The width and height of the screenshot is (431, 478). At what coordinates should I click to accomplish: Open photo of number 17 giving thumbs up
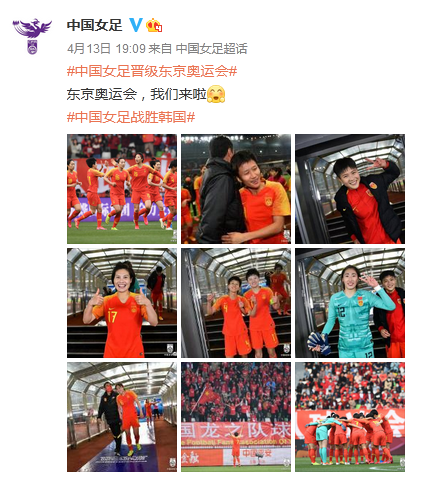[122, 303]
